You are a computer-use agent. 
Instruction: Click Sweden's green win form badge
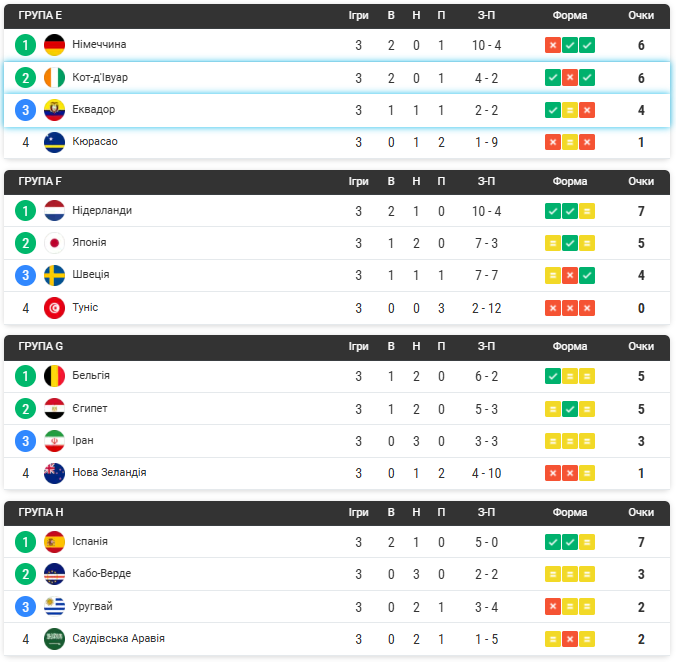point(587,275)
